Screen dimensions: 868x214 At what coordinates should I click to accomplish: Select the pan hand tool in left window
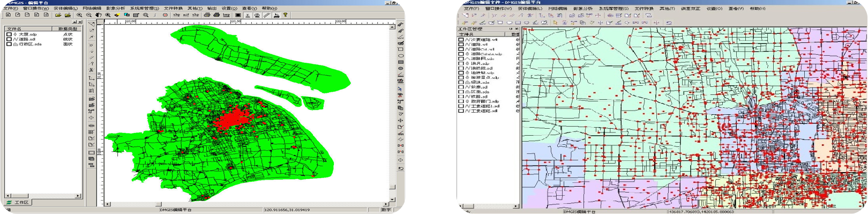coord(99,15)
